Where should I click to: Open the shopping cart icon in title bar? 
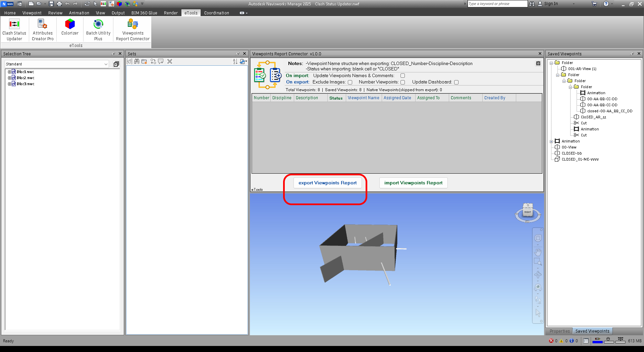[x=594, y=4]
